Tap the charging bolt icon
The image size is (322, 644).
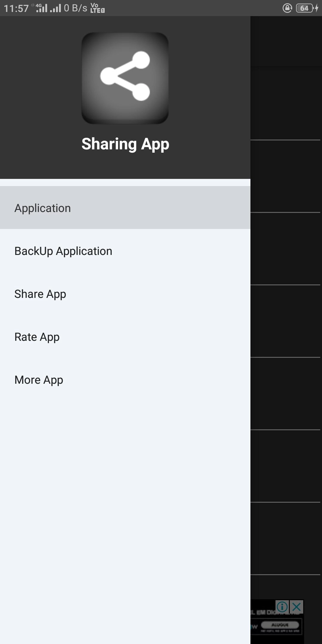pyautogui.click(x=317, y=8)
